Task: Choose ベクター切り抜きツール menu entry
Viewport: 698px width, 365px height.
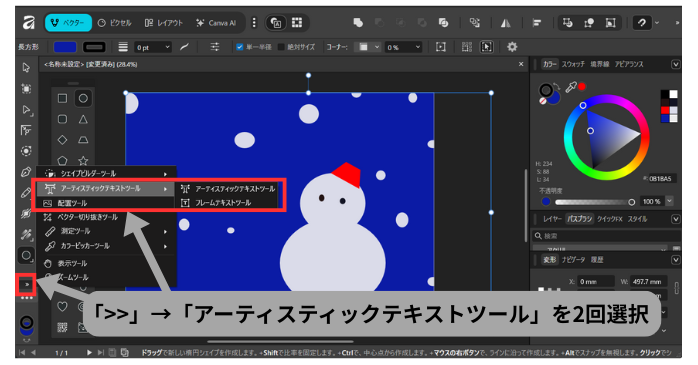Action: pyautogui.click(x=106, y=217)
